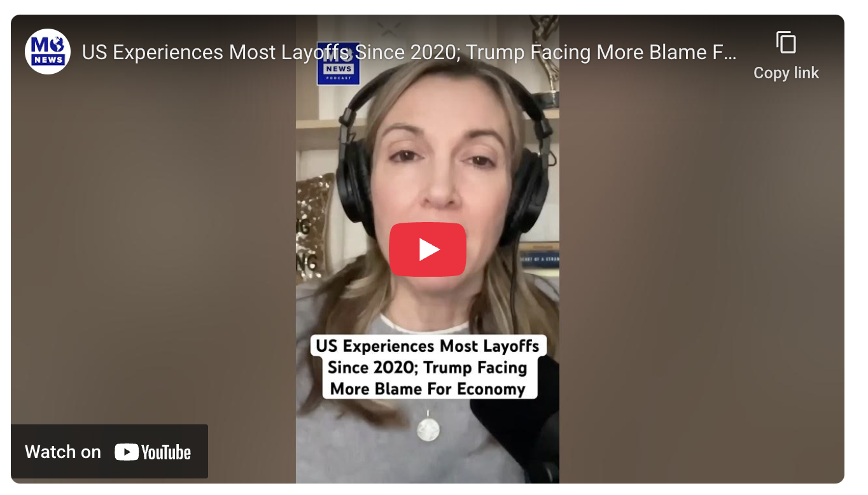The image size is (868, 495).
Task: Click the "More Blame For Economy" caption line
Action: [428, 389]
